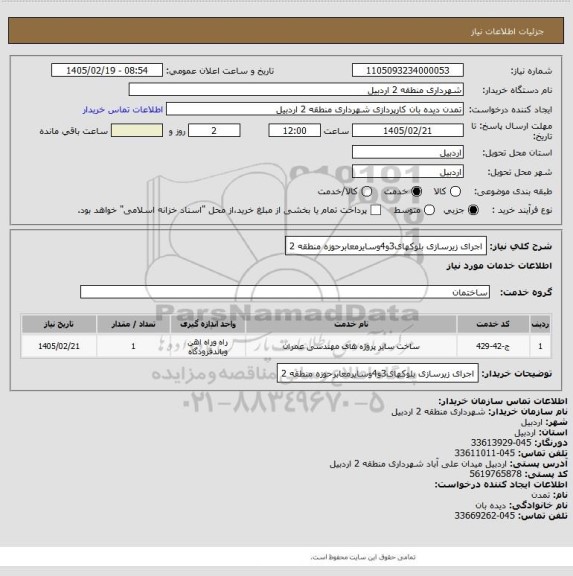
Task: Click the delivery province field اردبیل
Action: point(408,152)
